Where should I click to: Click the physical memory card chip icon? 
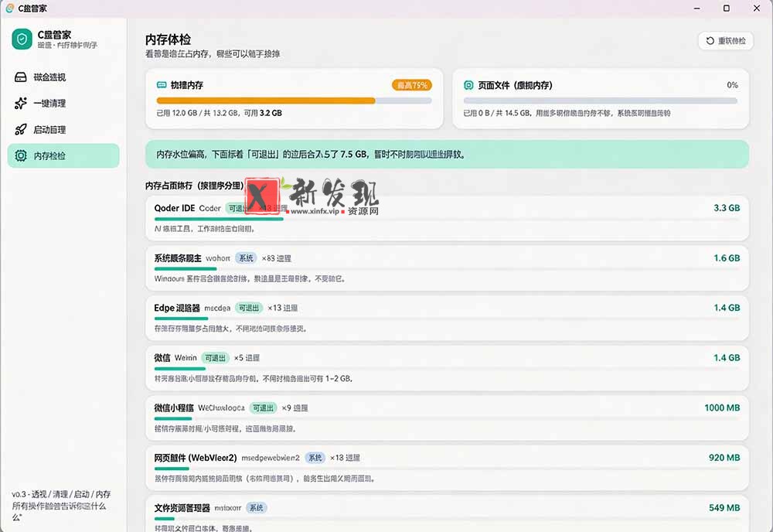[162, 85]
